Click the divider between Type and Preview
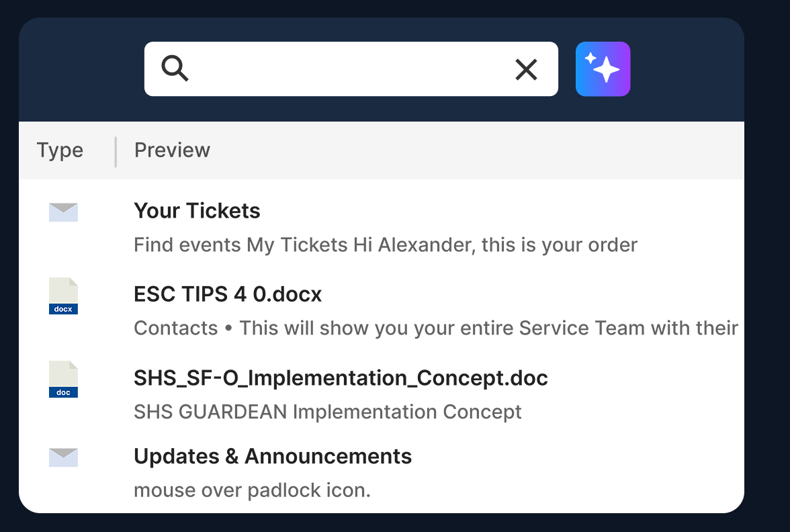The image size is (790, 532). tap(116, 152)
